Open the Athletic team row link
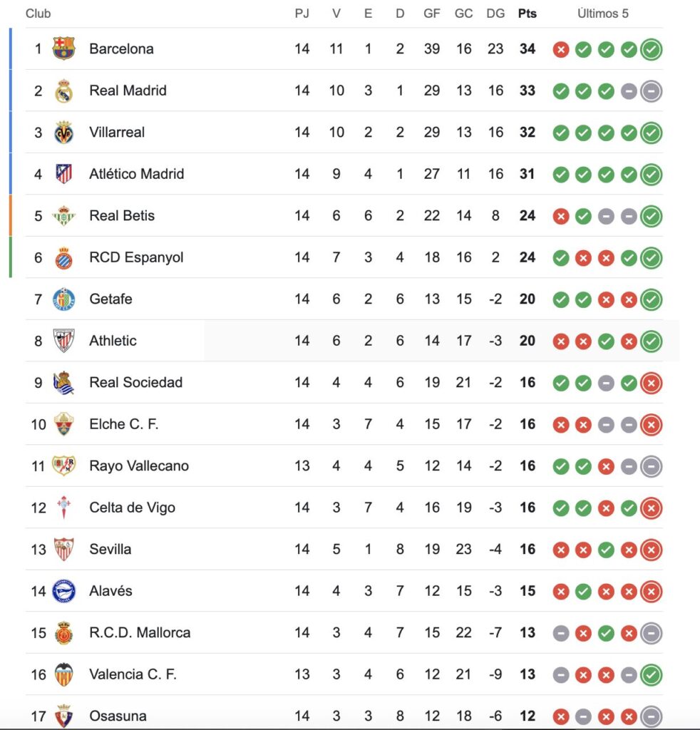The image size is (700, 730). coord(113,341)
